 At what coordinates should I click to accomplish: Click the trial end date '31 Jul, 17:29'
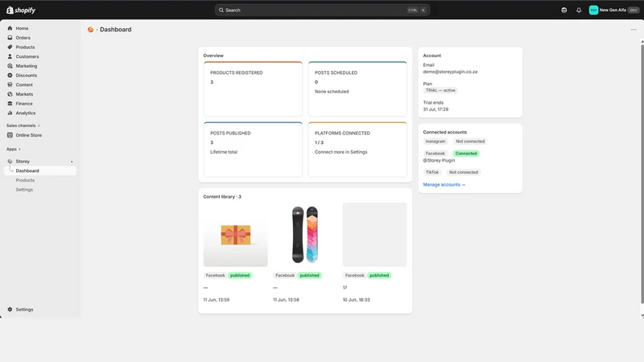click(x=436, y=109)
